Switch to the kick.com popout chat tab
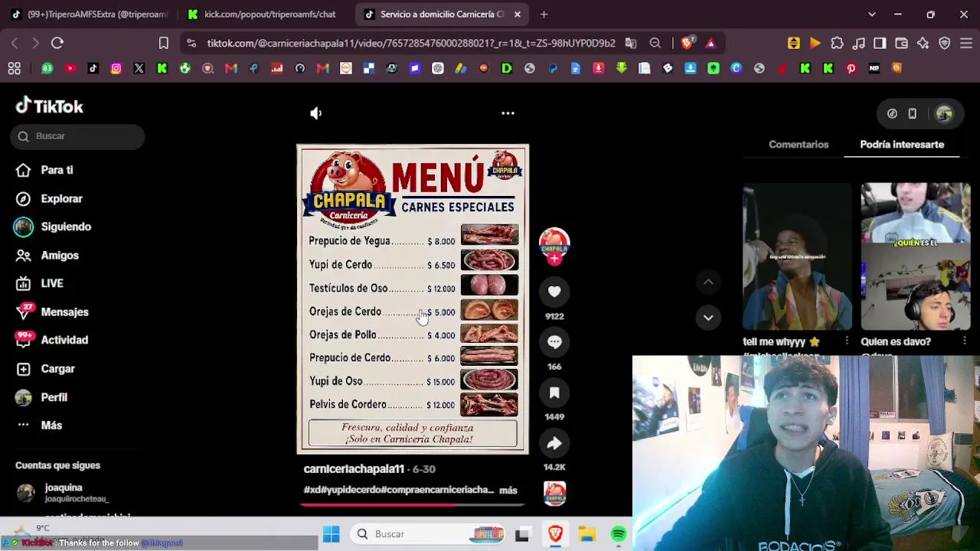The image size is (980, 551). pyautogui.click(x=264, y=15)
